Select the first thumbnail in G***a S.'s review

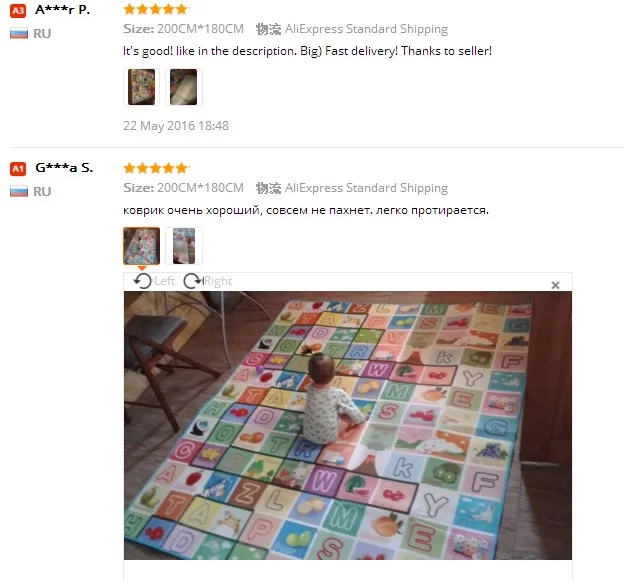pos(141,246)
